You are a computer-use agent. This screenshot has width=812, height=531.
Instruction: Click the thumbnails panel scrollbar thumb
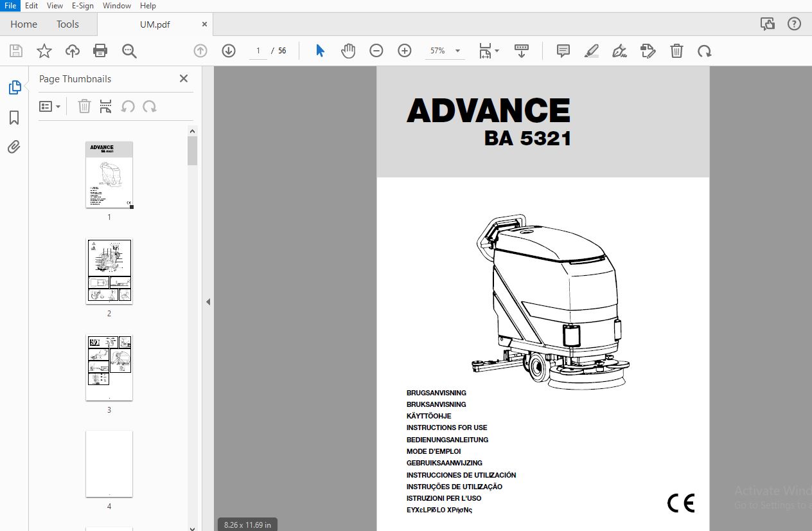coord(192,150)
